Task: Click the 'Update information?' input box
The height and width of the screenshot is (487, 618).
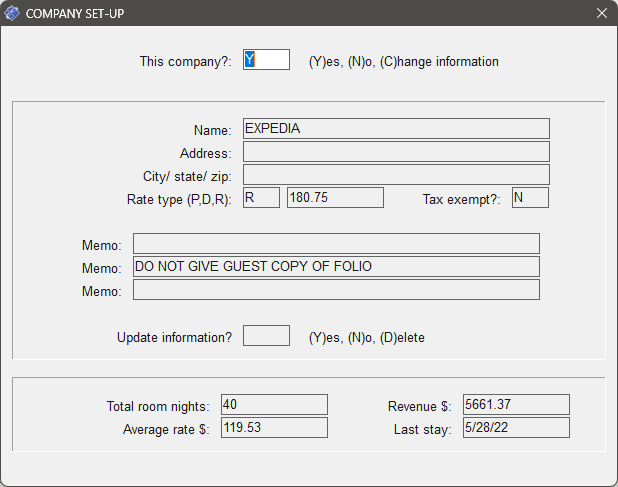Action: [266, 336]
